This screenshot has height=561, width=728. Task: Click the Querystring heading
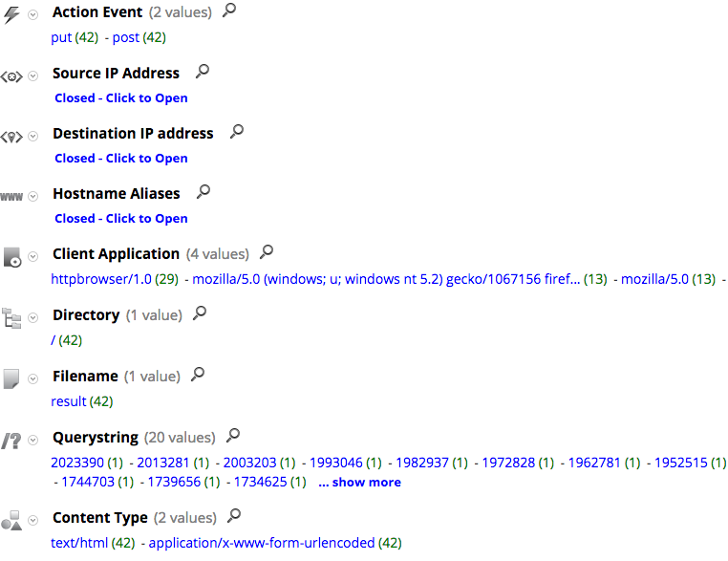click(x=96, y=438)
